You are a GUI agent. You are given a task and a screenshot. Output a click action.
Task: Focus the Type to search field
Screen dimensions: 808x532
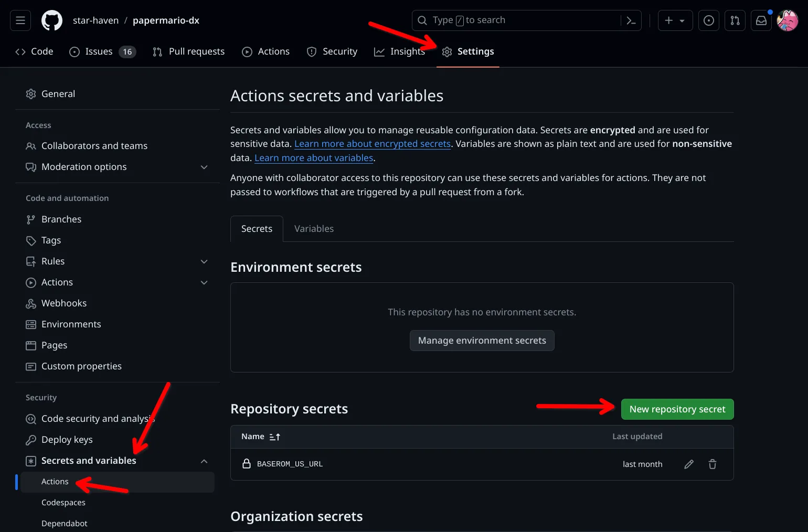(x=517, y=20)
